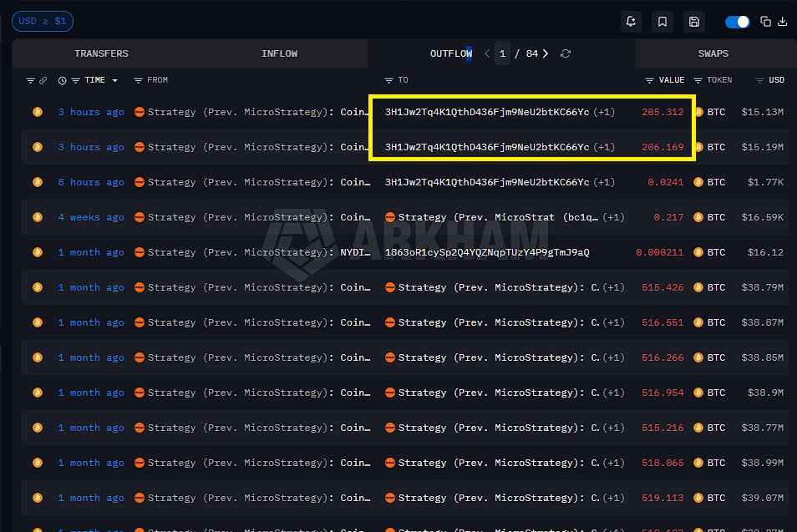Image resolution: width=797 pixels, height=532 pixels.
Task: Click the USD amount $16.59K
Action: (762, 217)
